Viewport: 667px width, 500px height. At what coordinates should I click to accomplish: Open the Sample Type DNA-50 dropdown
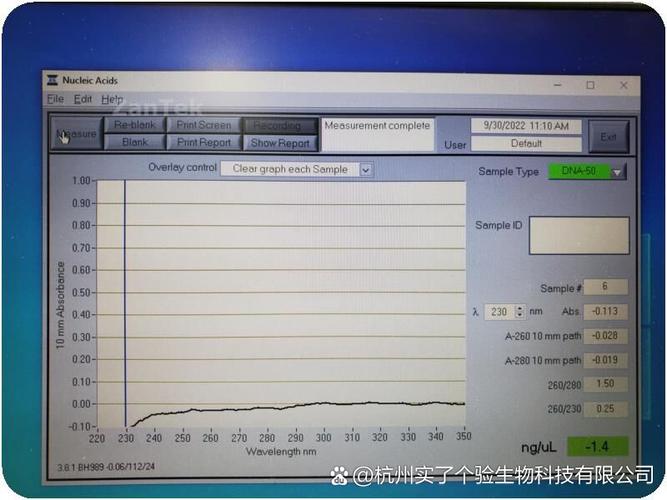tap(618, 172)
